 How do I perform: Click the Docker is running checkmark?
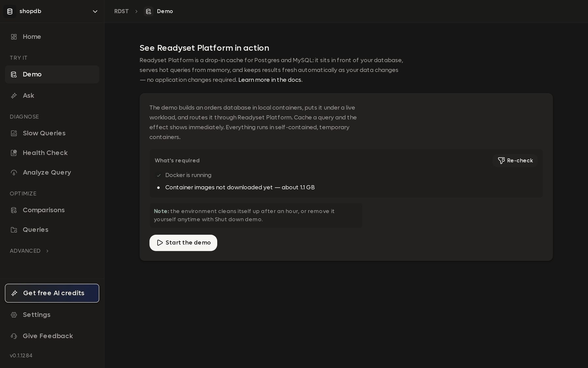[x=159, y=175]
